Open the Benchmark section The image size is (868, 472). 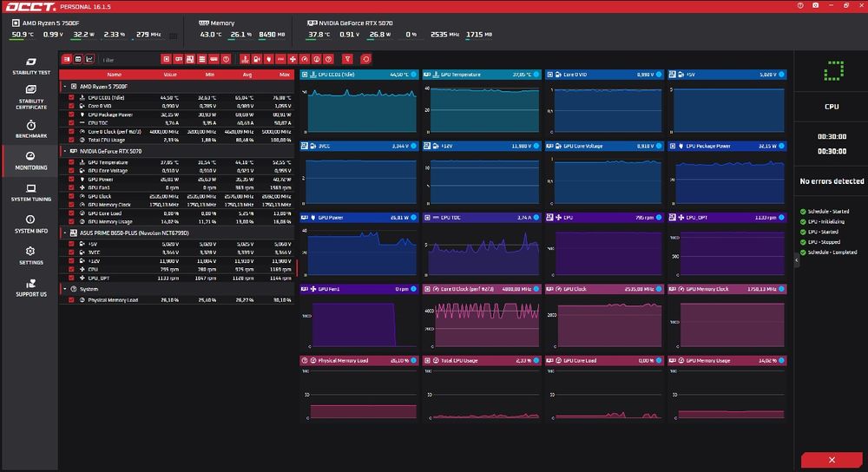coord(31,129)
